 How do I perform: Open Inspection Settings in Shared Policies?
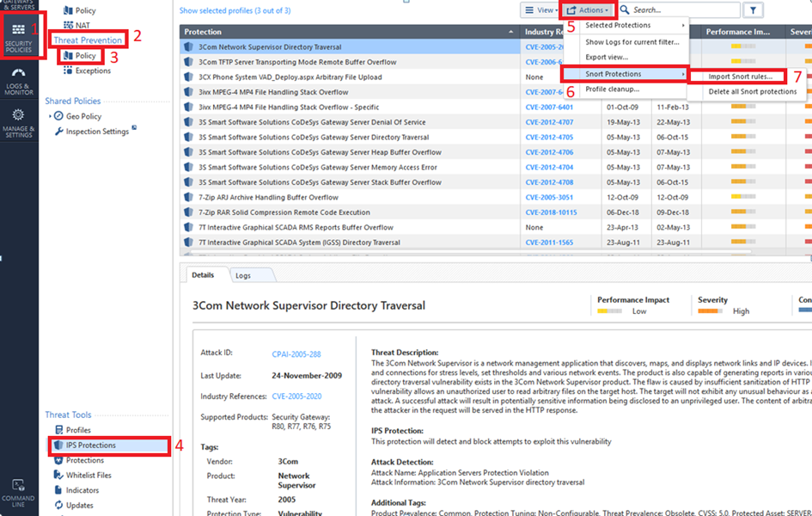click(97, 132)
